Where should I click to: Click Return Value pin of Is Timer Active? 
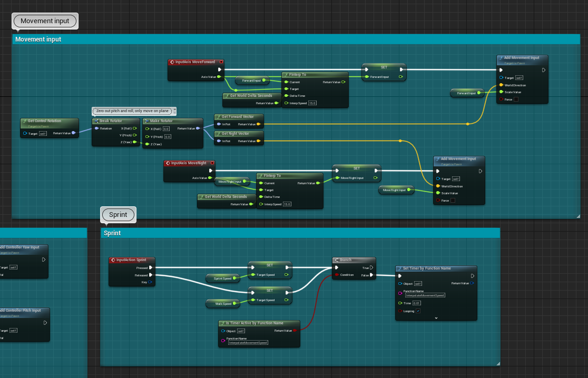[x=295, y=331]
